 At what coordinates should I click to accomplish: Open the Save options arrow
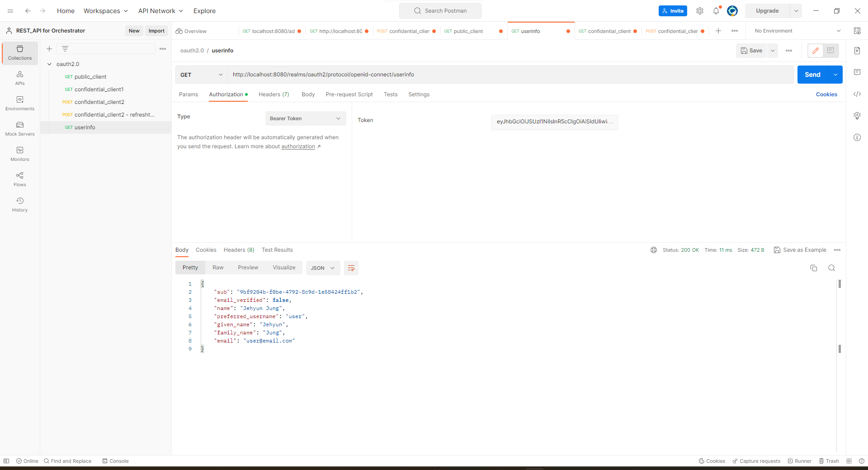[773, 51]
